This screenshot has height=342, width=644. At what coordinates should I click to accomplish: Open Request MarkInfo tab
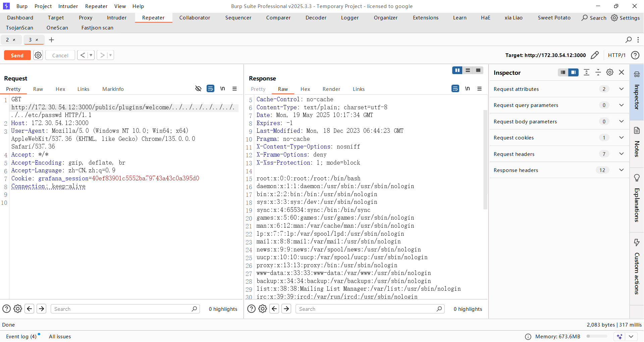[x=113, y=89]
